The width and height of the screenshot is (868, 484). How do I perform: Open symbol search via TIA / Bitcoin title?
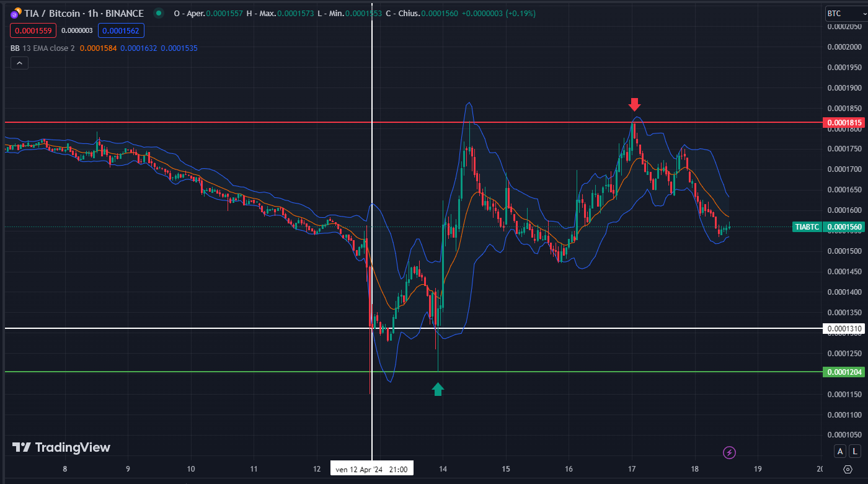84,13
